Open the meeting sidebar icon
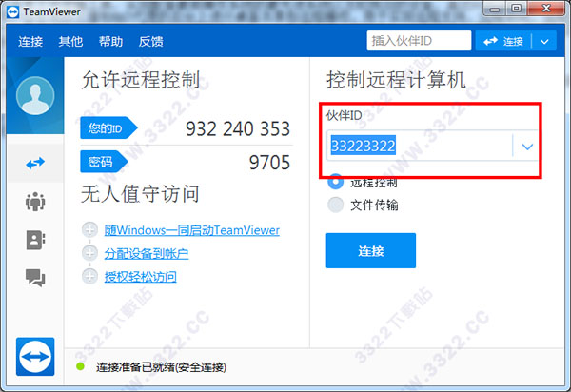This screenshot has height=392, width=571. (x=35, y=202)
